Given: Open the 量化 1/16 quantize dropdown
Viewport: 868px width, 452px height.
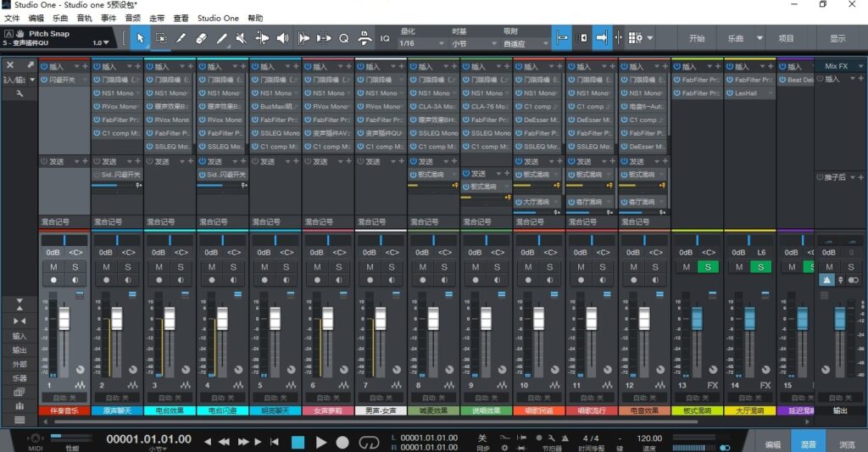Looking at the screenshot, I should coord(418,43).
